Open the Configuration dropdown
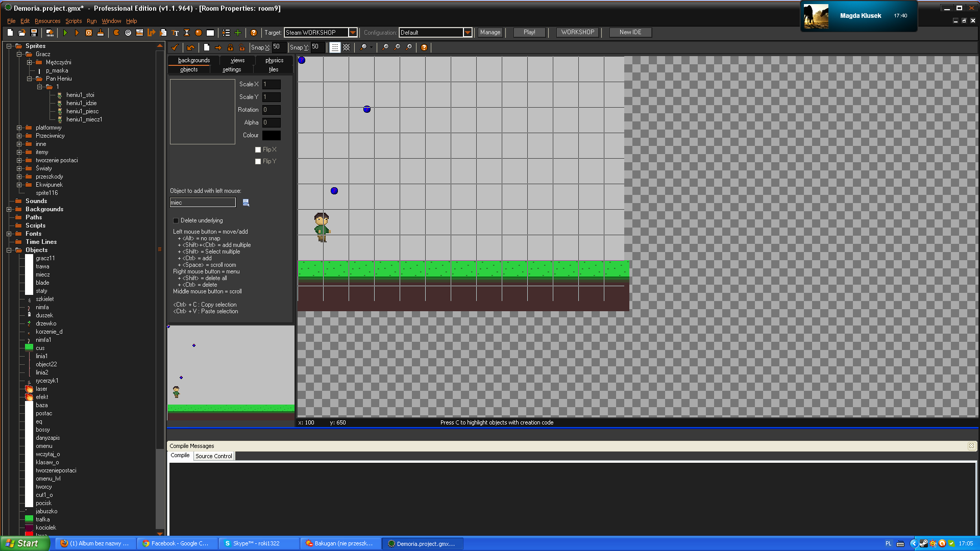Image resolution: width=980 pixels, height=551 pixels. pyautogui.click(x=467, y=33)
